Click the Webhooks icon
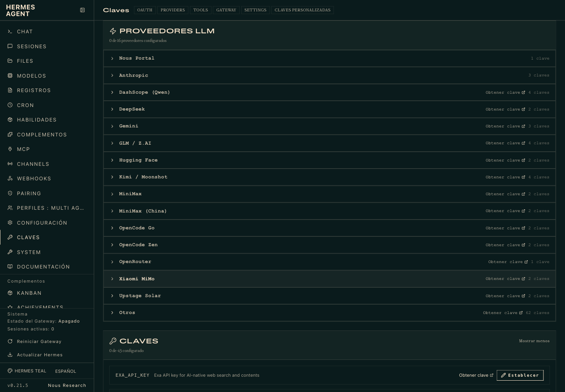The width and height of the screenshot is (565, 392). (10, 178)
